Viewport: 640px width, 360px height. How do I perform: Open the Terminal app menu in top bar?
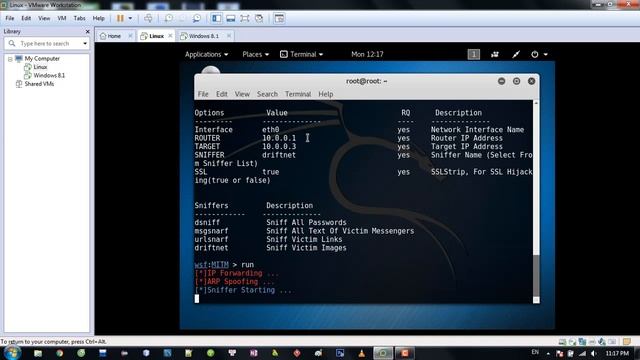(302, 54)
